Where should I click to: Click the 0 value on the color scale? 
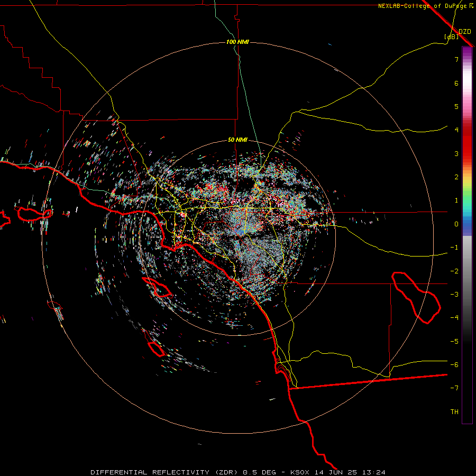[x=456, y=224]
